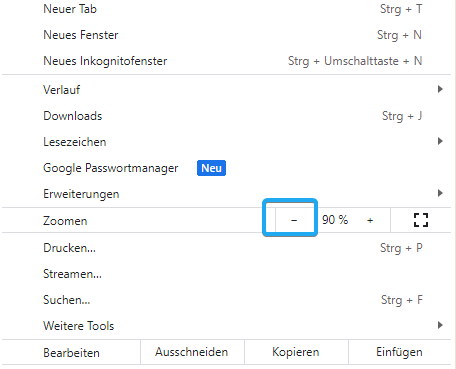Select Drucken... menu item
This screenshot has width=456, height=369.
(227, 248)
